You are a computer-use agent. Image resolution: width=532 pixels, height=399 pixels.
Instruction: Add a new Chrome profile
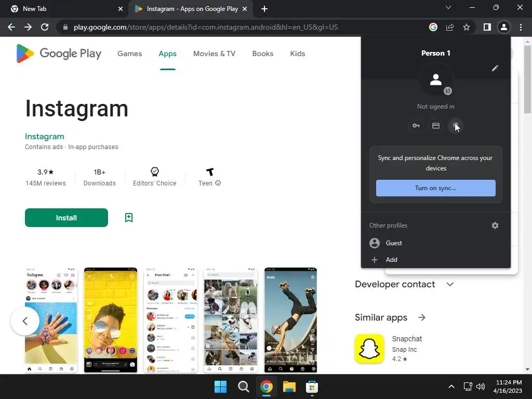click(436, 260)
